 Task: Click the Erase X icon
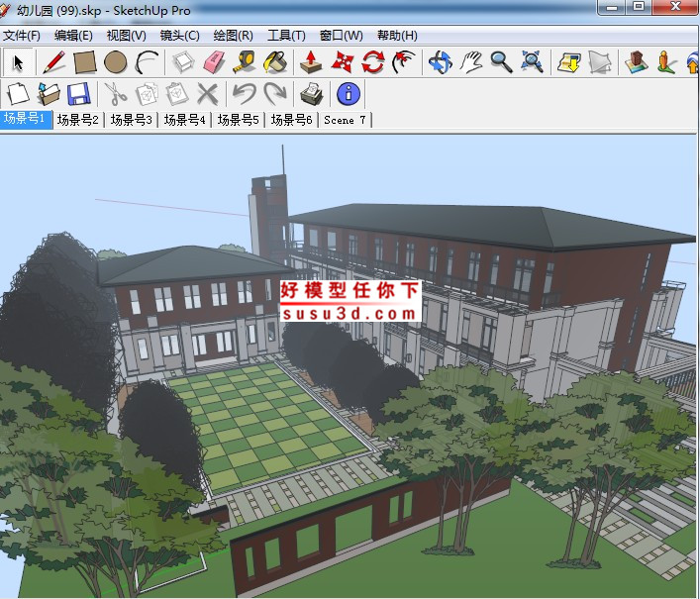tap(208, 94)
